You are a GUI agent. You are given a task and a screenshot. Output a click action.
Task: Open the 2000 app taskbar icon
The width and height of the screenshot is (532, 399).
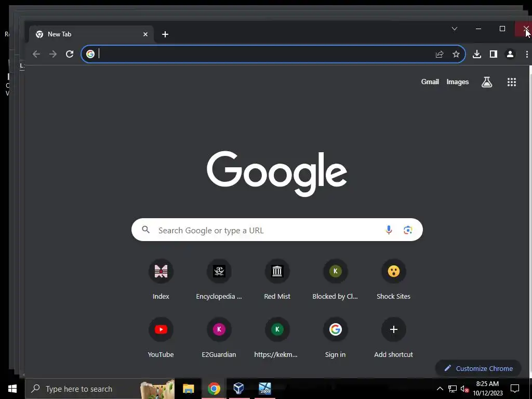264,389
